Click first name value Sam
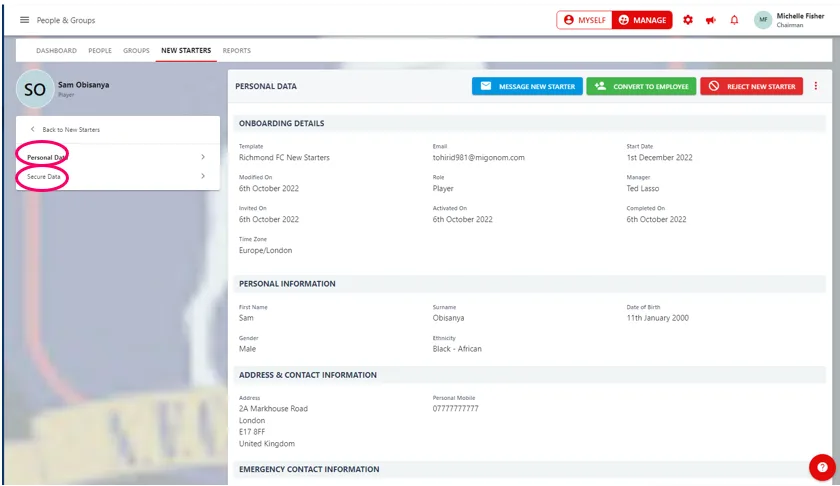 (246, 318)
